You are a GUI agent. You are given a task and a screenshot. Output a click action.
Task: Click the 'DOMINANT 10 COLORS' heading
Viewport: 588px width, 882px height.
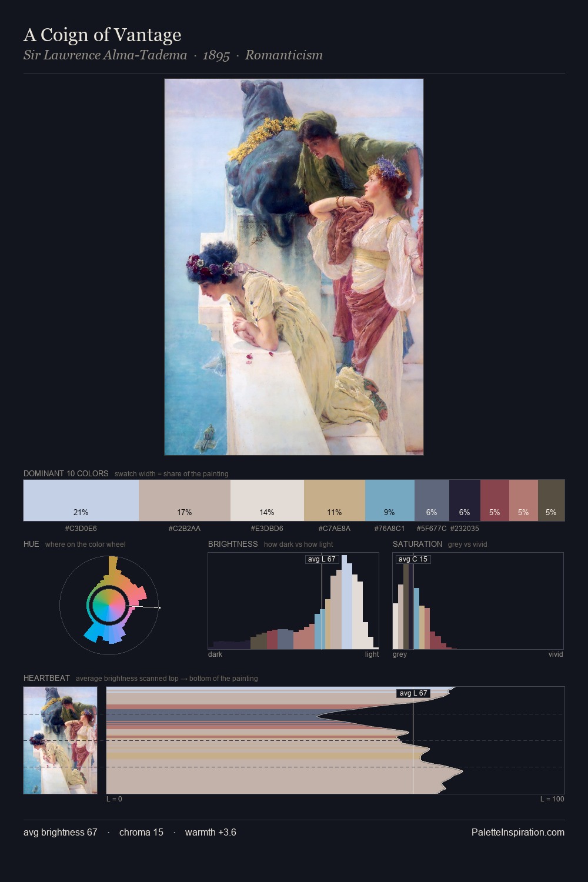[66, 473]
